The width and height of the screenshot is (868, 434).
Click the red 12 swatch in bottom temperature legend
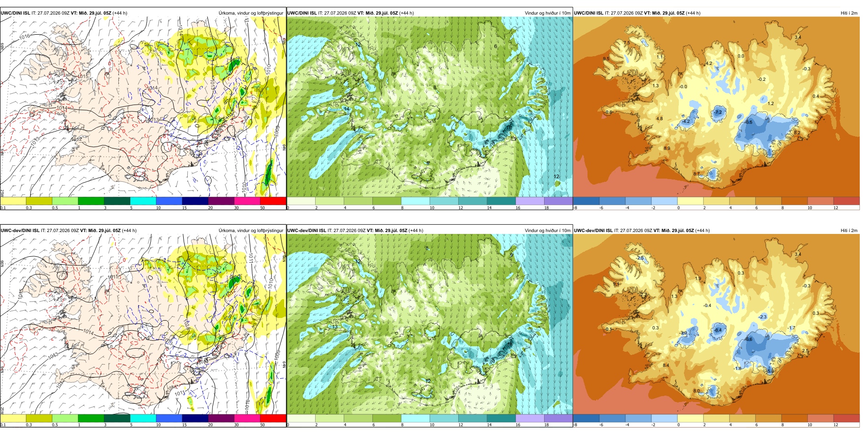tap(847, 418)
